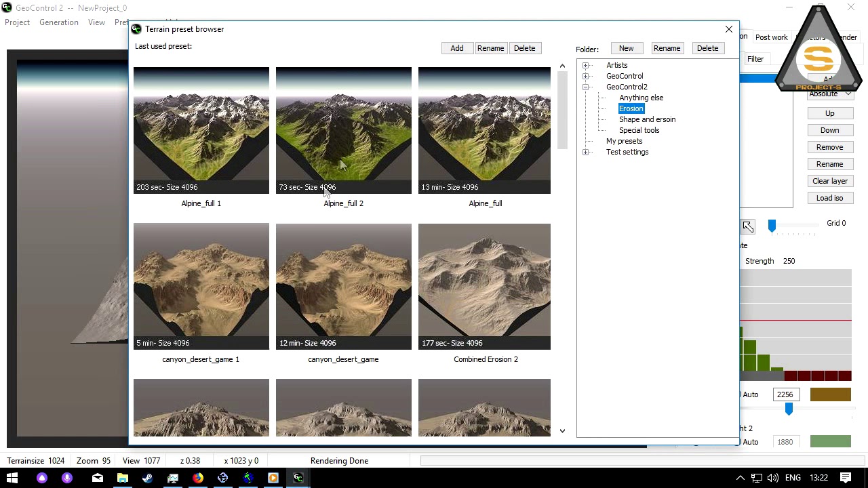The image size is (868, 488).
Task: Select the Alpine_full 13 min preset thumbnail
Action: (484, 130)
